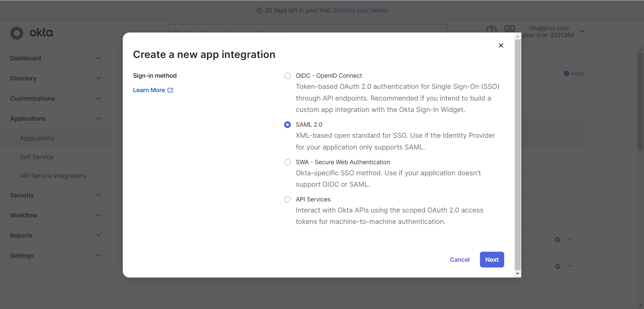Screen dimensions: 644x309
Task: Click the lower gear settings icon
Action: click(x=557, y=266)
